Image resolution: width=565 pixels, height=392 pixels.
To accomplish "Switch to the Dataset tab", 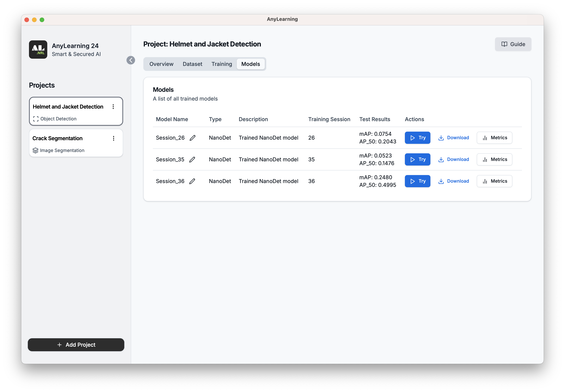I will pyautogui.click(x=192, y=64).
